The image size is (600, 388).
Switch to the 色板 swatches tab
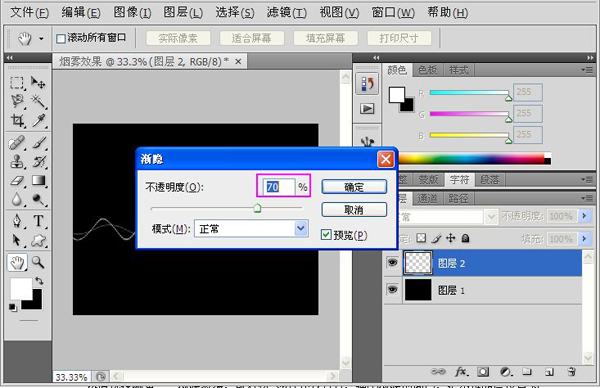[x=428, y=70]
